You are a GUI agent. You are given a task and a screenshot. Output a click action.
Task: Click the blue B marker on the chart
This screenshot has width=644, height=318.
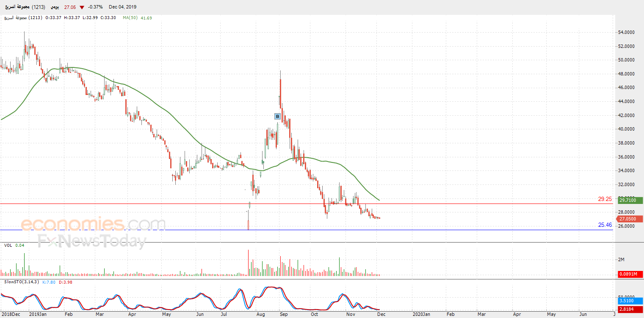(x=278, y=116)
